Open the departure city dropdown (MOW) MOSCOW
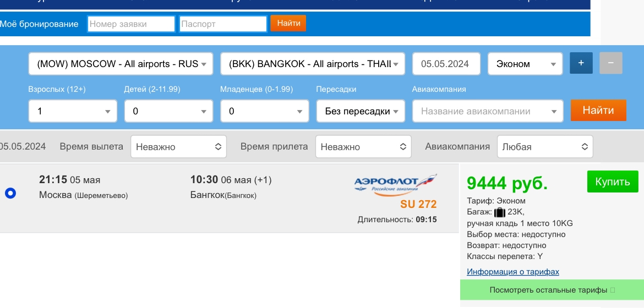This screenshot has height=308, width=644. 121,64
